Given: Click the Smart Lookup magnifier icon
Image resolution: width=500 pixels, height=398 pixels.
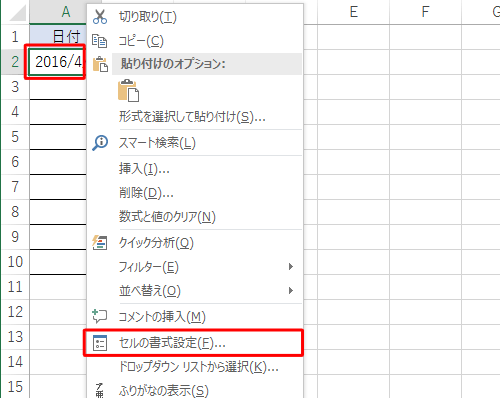Looking at the screenshot, I should point(100,143).
